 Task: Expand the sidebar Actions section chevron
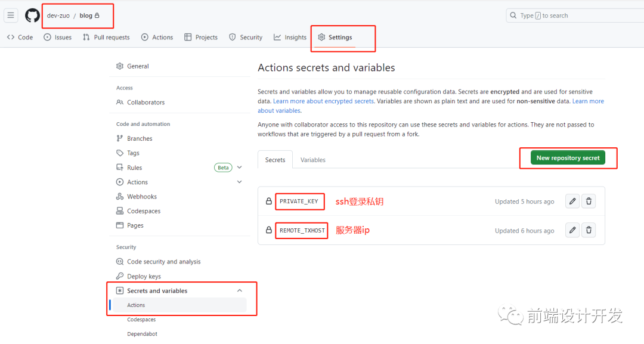[240, 182]
